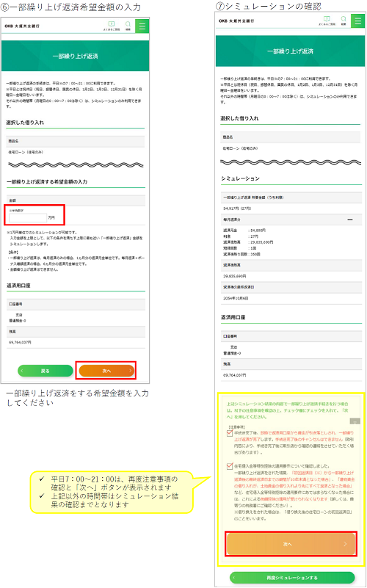367x588 pixels.
Task: Click the 一部繰り上げ返済 green banner on step ⑦ screen
Action: [x=291, y=51]
